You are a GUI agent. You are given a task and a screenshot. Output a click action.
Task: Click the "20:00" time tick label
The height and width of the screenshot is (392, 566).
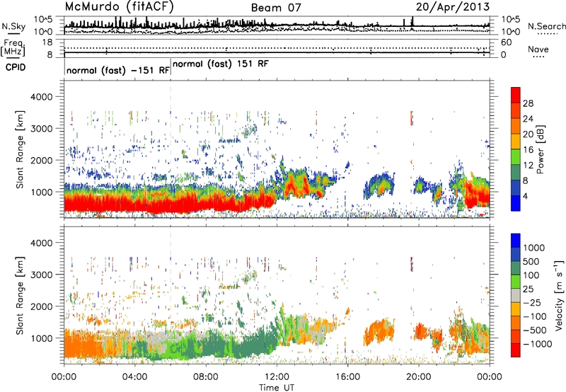point(418,377)
